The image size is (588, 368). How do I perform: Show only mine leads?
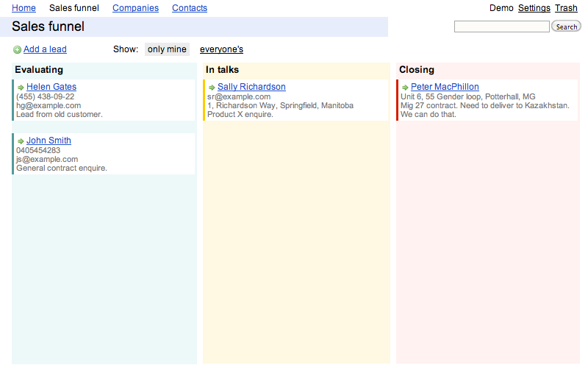pyautogui.click(x=167, y=49)
